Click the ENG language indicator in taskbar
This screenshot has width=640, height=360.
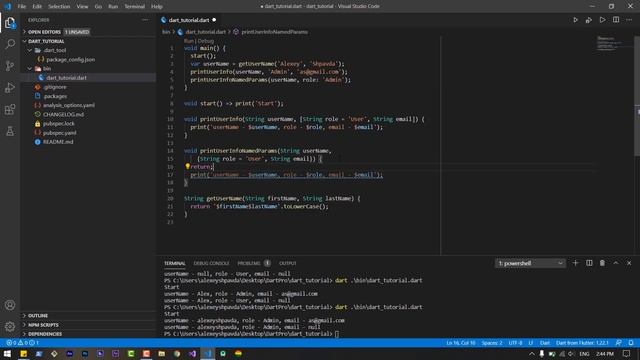tap(584, 353)
